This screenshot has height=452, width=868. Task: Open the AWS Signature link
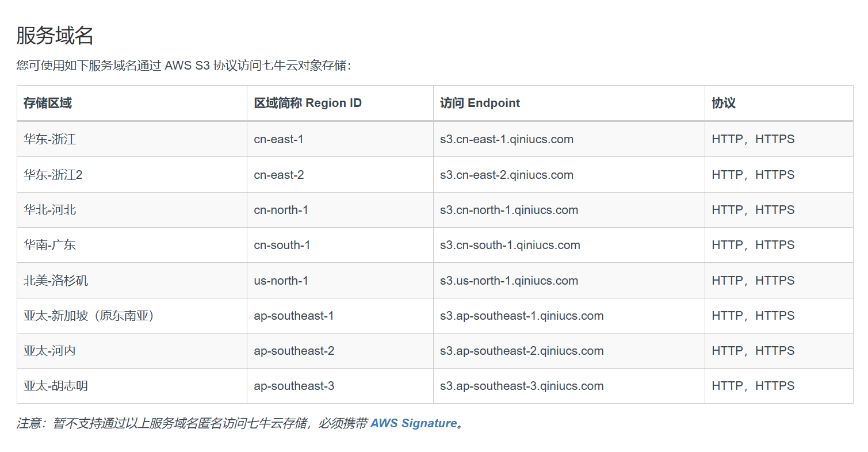click(413, 423)
